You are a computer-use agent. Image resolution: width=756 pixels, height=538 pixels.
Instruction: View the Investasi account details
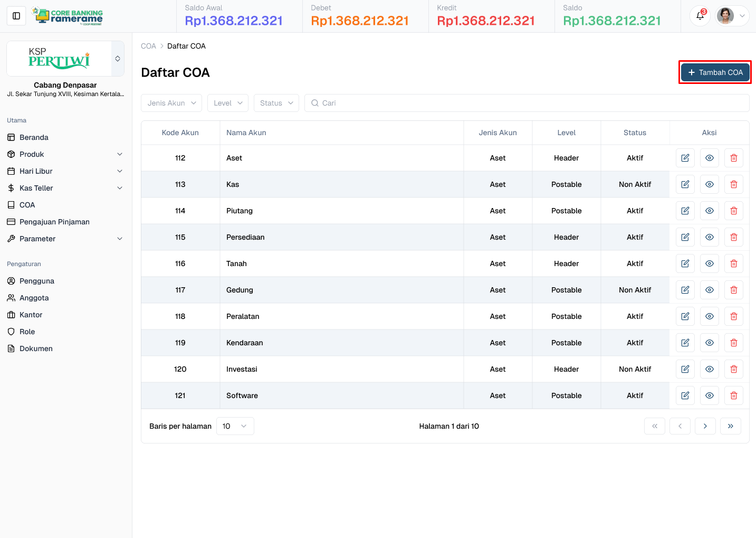pos(709,369)
